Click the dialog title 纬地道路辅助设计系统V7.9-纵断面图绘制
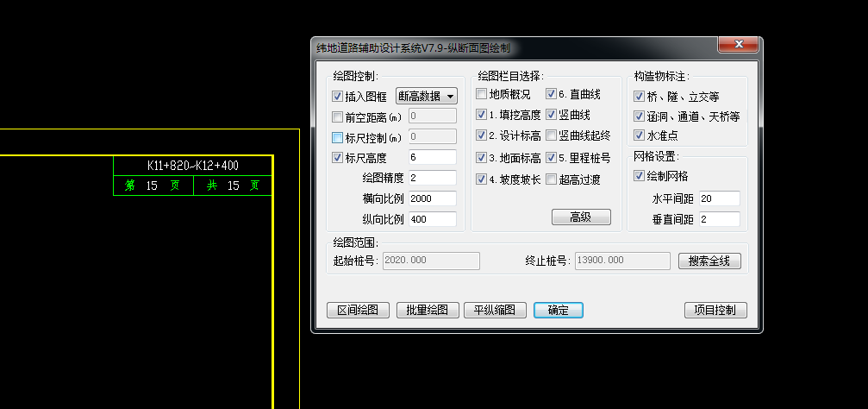Image resolution: width=868 pixels, height=409 pixels. (x=413, y=48)
